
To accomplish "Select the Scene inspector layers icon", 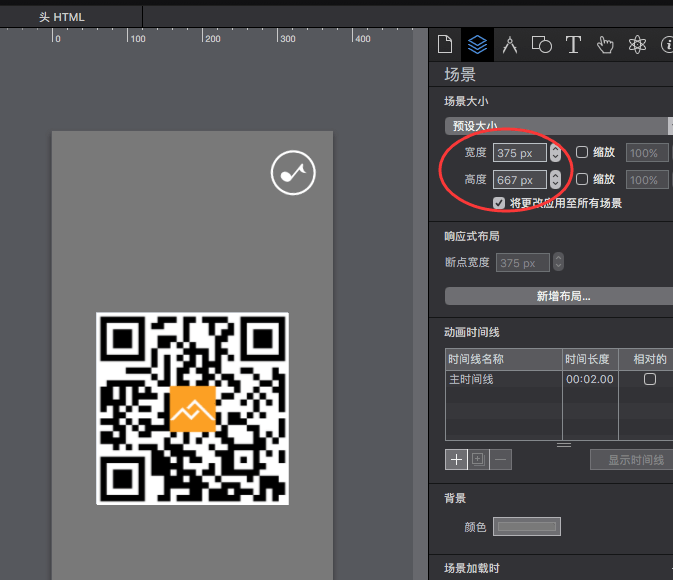I will tap(477, 44).
